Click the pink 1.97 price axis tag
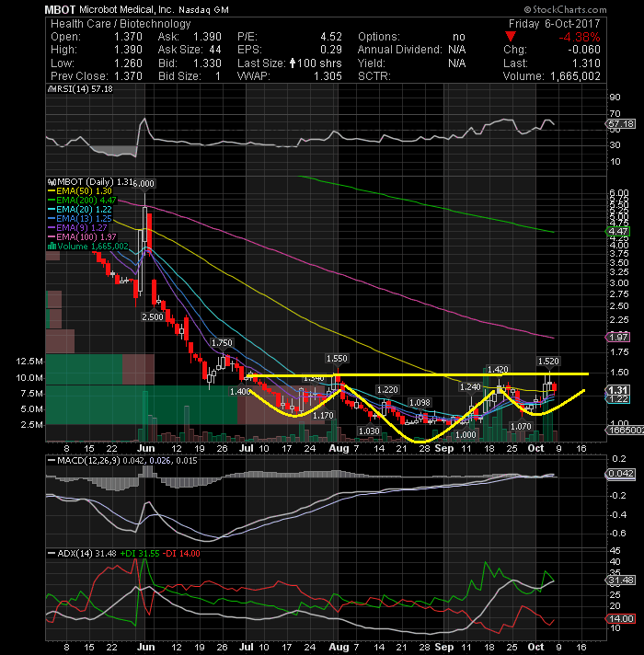 [x=618, y=337]
